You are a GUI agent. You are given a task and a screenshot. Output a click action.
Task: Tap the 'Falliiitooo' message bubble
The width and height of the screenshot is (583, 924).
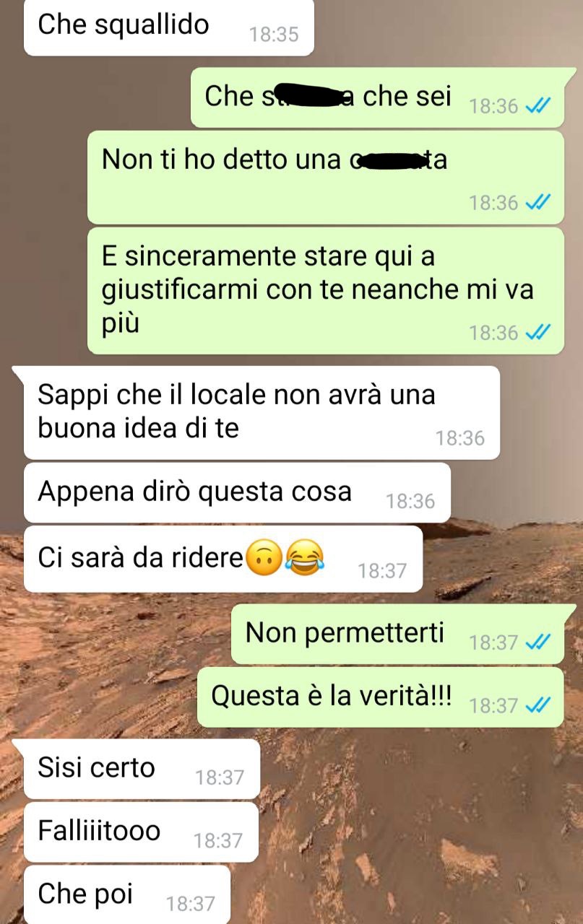pos(141,832)
